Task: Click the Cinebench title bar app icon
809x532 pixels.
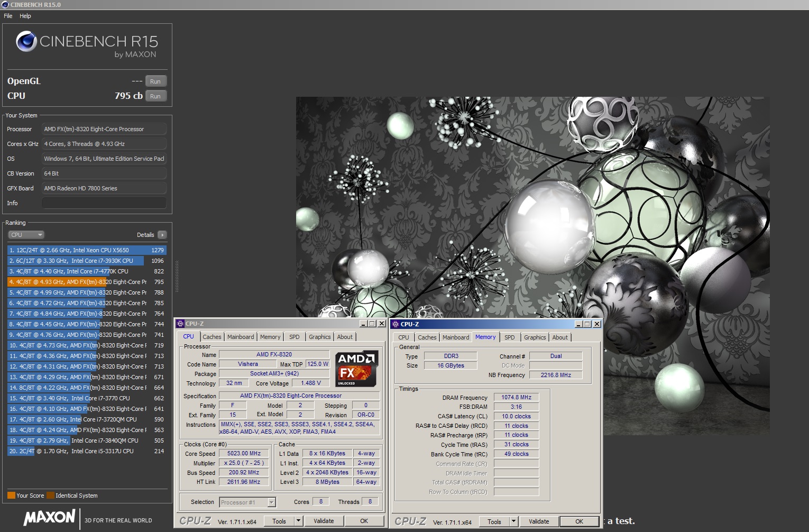Action: coord(5,5)
